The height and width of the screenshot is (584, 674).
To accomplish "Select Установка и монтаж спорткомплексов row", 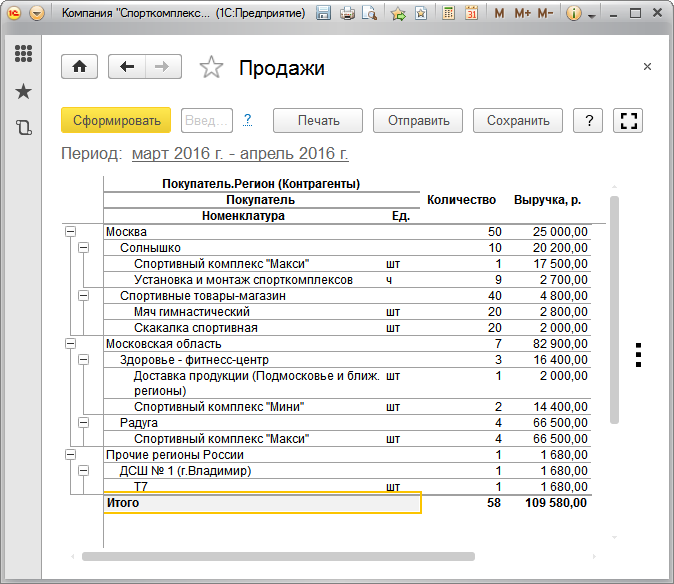I will tap(347, 280).
